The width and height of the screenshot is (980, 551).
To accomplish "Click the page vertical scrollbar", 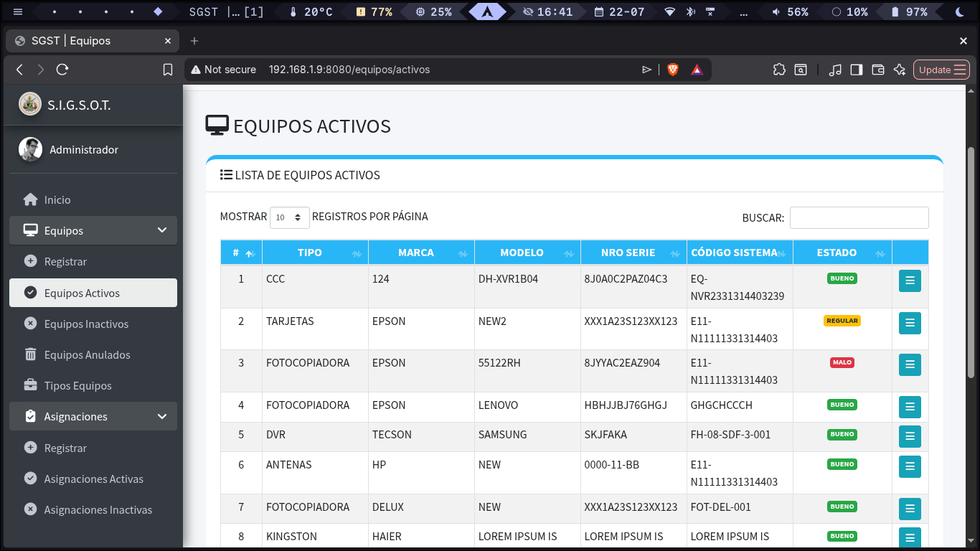I will (971, 262).
